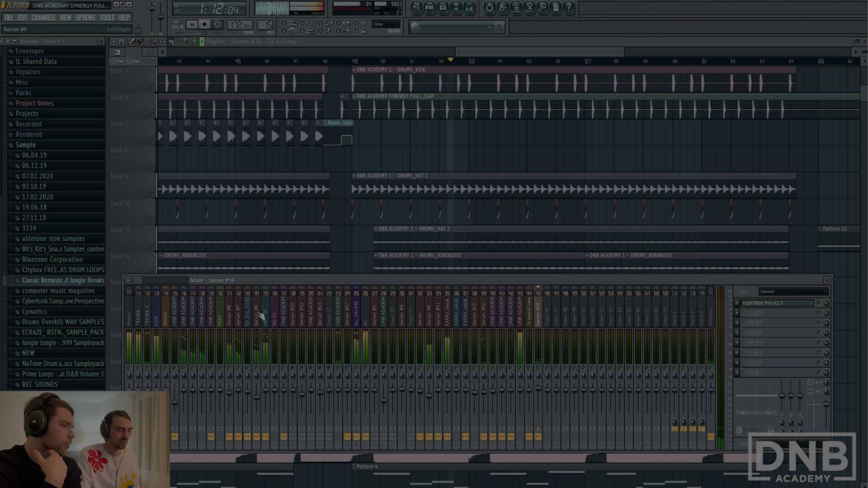This screenshot has height=488, width=868.
Task: Open effect slot 2 menu arrow
Action: tap(737, 313)
